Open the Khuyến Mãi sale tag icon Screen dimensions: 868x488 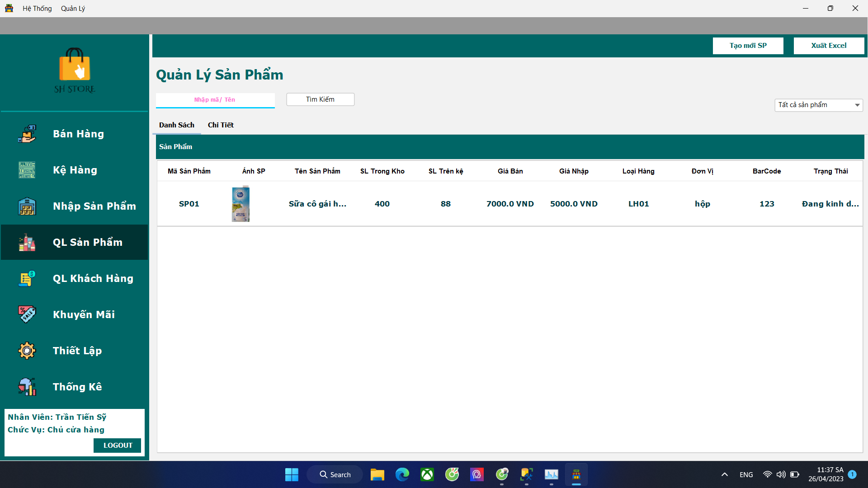tap(27, 314)
